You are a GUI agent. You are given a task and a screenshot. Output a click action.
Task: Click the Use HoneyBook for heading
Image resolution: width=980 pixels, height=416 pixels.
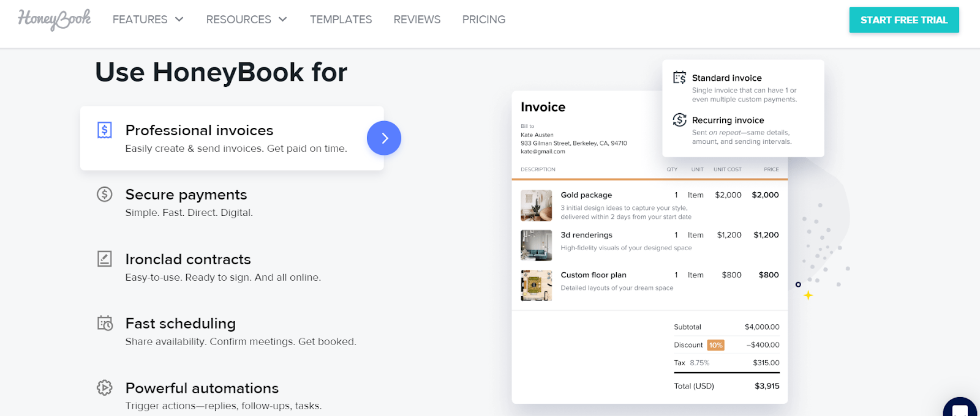click(x=221, y=72)
